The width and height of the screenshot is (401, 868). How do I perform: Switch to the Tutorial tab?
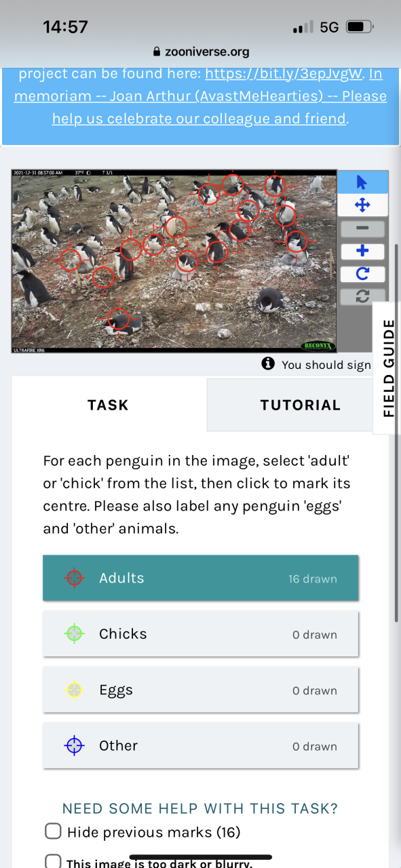[300, 405]
